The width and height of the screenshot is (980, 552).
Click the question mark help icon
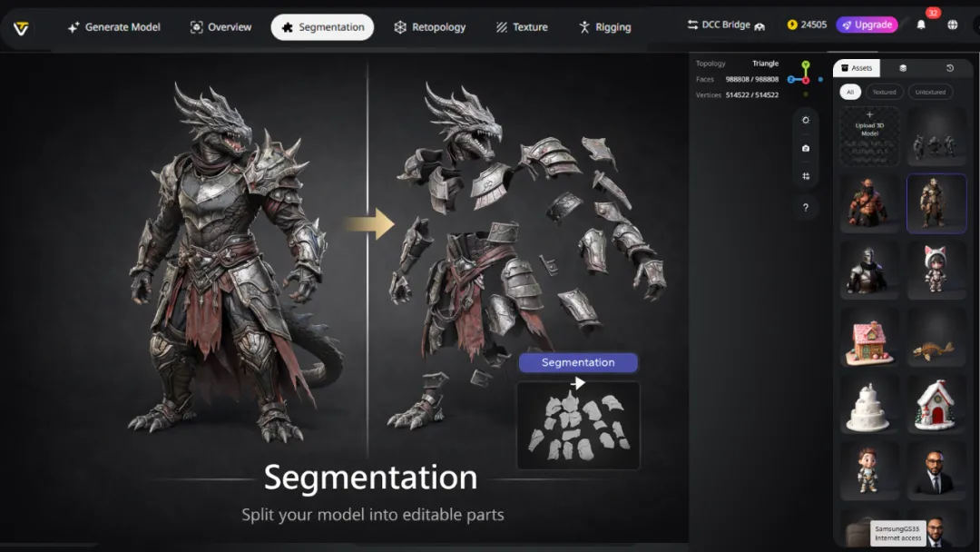click(806, 208)
